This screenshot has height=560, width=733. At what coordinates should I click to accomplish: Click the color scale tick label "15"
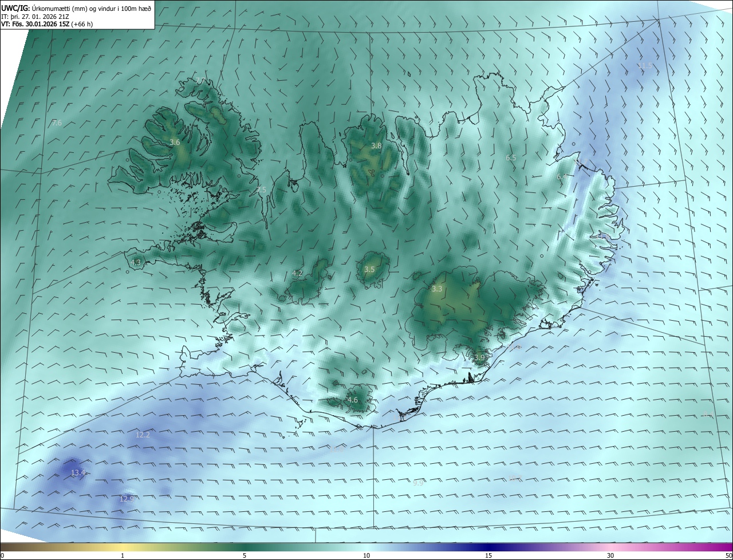[x=488, y=555]
